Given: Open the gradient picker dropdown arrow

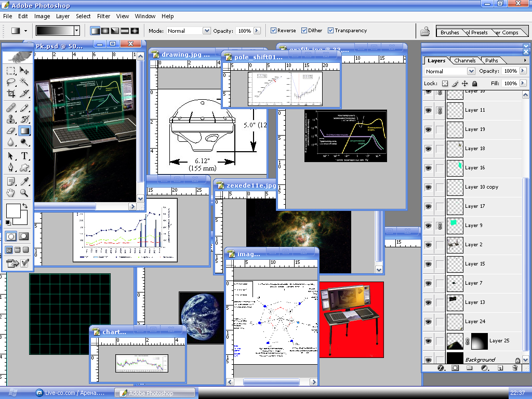Looking at the screenshot, I should tap(77, 31).
